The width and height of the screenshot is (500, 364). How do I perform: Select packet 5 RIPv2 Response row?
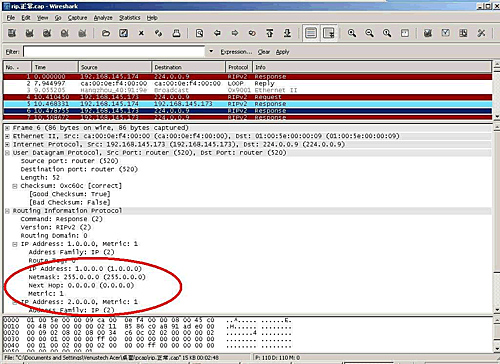(x=248, y=104)
